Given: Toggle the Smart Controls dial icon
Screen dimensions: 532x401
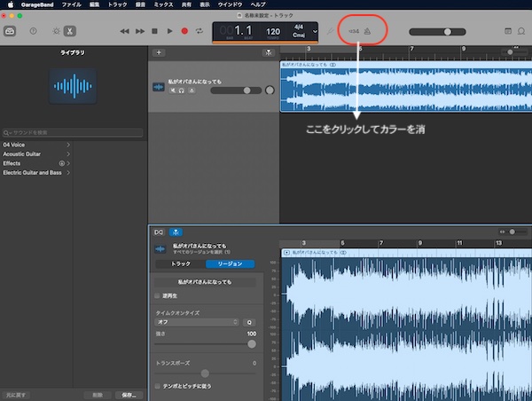Looking at the screenshot, I should [x=56, y=31].
